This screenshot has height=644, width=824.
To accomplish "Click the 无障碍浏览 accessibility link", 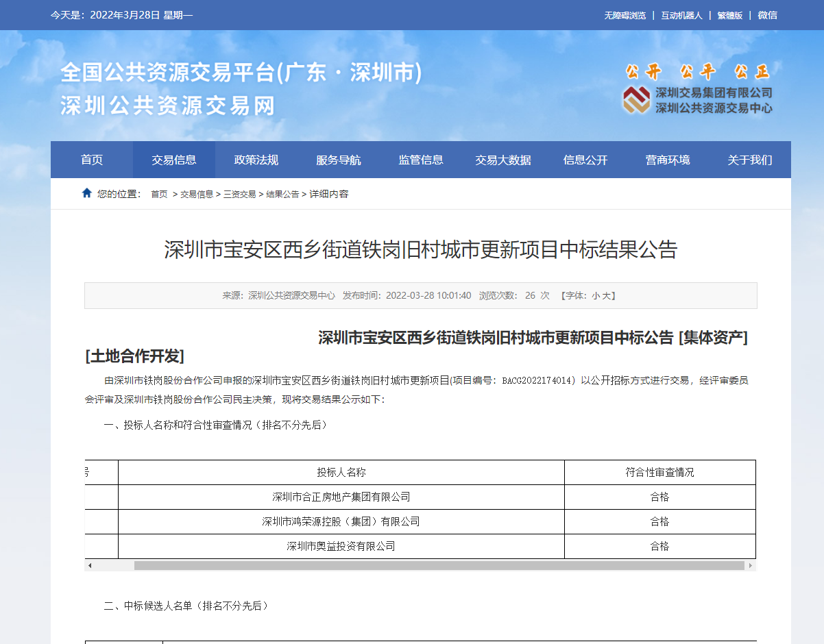I will point(625,15).
